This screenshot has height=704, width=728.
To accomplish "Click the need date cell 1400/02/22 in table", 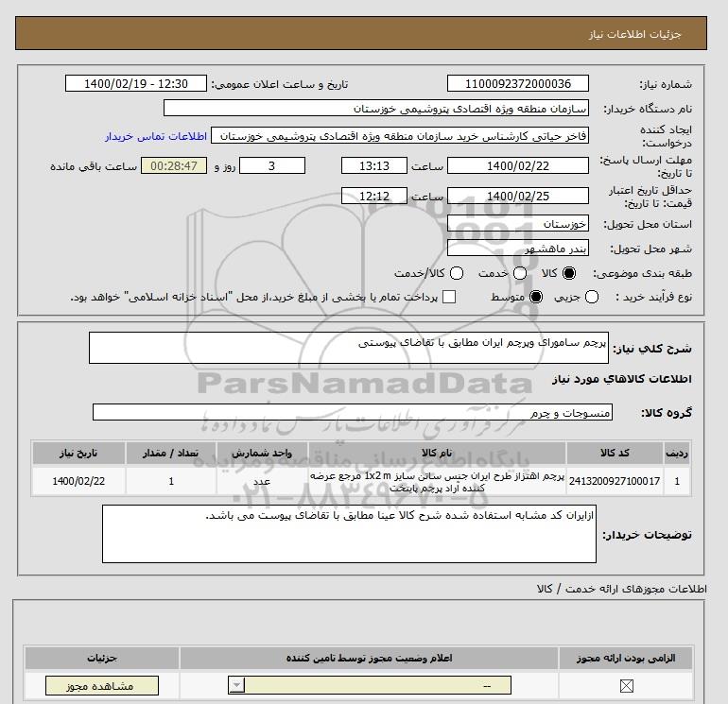I will coord(78,481).
